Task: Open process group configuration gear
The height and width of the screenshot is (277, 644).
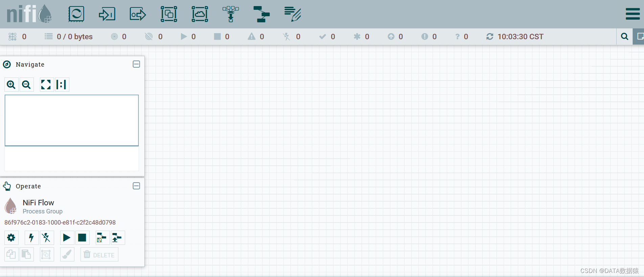Action: tap(11, 238)
